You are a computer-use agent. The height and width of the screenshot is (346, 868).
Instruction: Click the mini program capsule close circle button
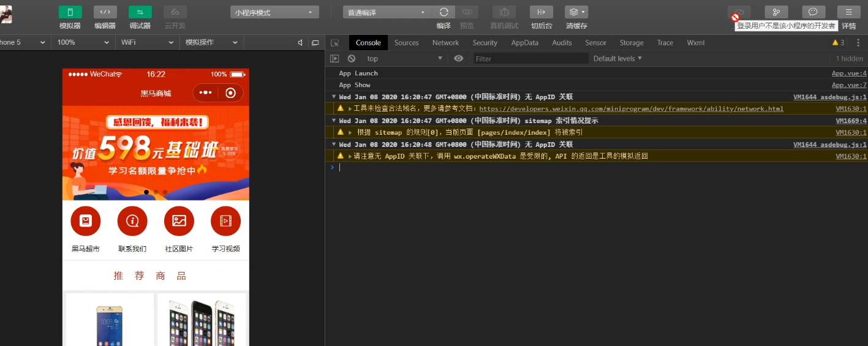(230, 93)
